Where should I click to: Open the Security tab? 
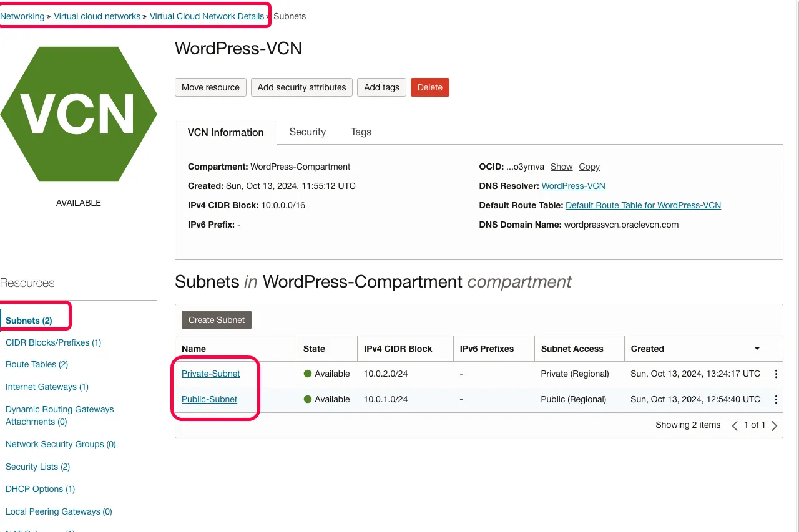click(308, 132)
